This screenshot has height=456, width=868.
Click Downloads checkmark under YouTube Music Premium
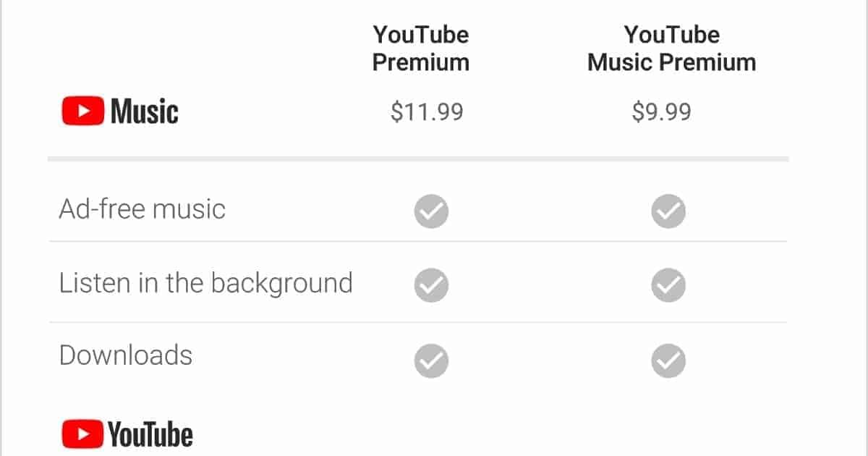pos(668,360)
